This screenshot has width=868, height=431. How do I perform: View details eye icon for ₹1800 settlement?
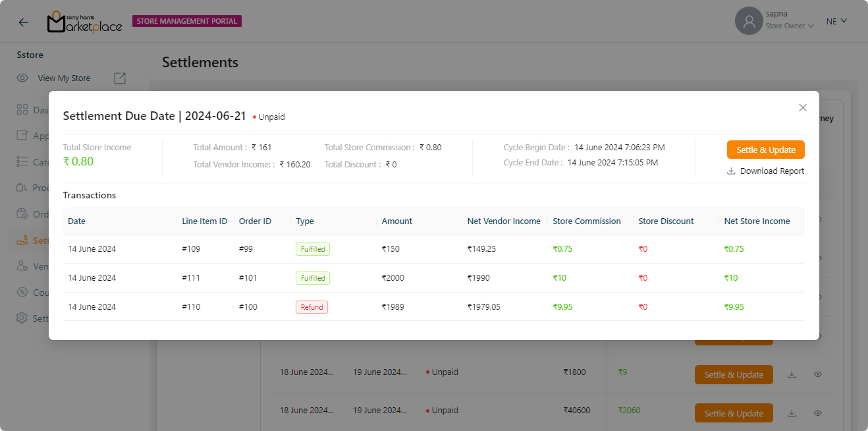click(x=817, y=374)
